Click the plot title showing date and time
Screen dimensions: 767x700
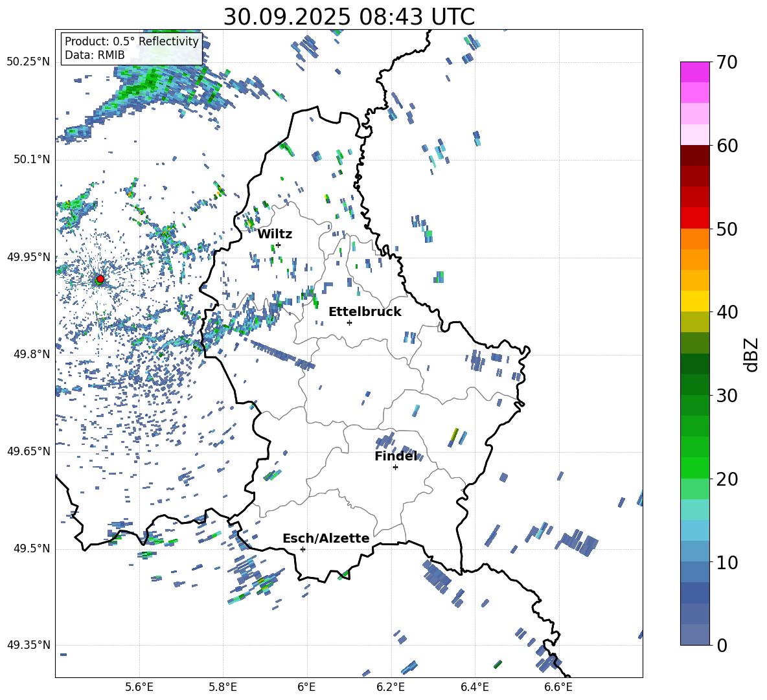coord(349,17)
